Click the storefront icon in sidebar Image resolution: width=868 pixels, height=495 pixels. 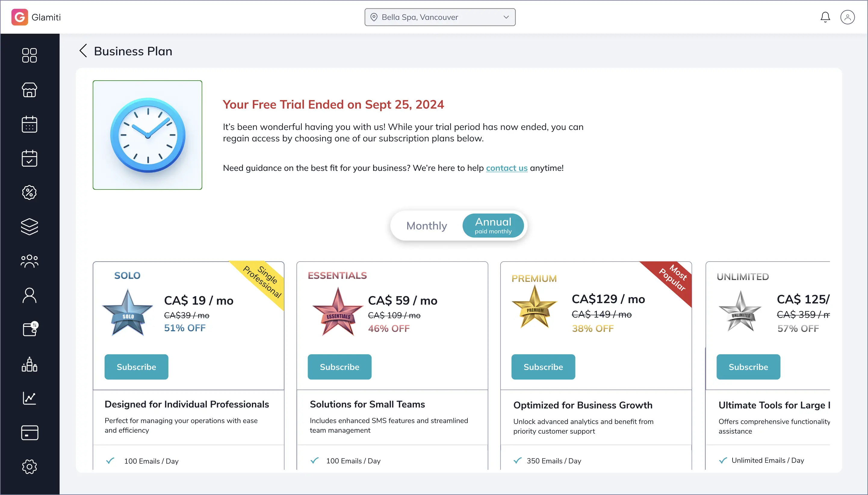point(29,90)
